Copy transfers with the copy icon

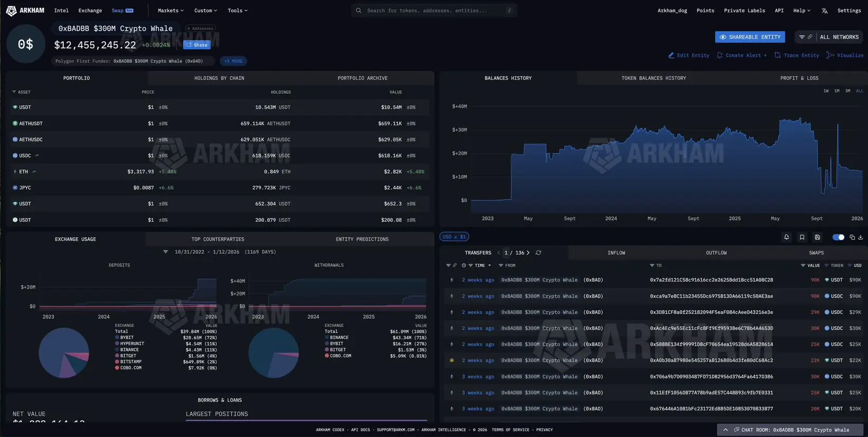click(852, 237)
